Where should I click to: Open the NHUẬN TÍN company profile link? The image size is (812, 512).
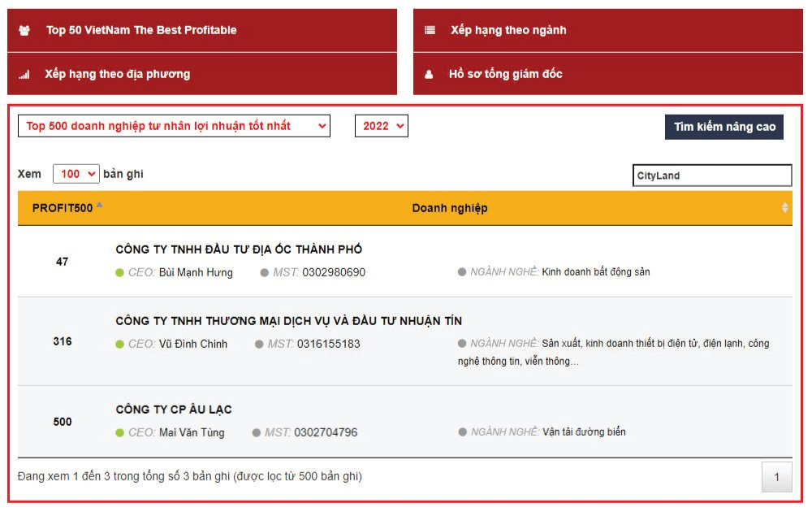coord(288,321)
